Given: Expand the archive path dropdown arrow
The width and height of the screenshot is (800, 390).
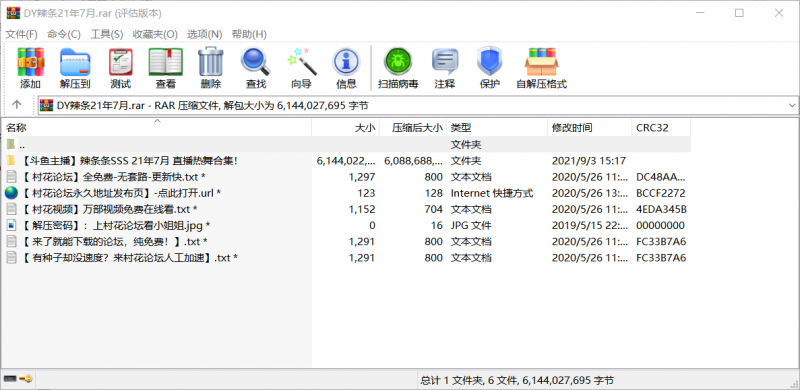Looking at the screenshot, I should coord(792,105).
